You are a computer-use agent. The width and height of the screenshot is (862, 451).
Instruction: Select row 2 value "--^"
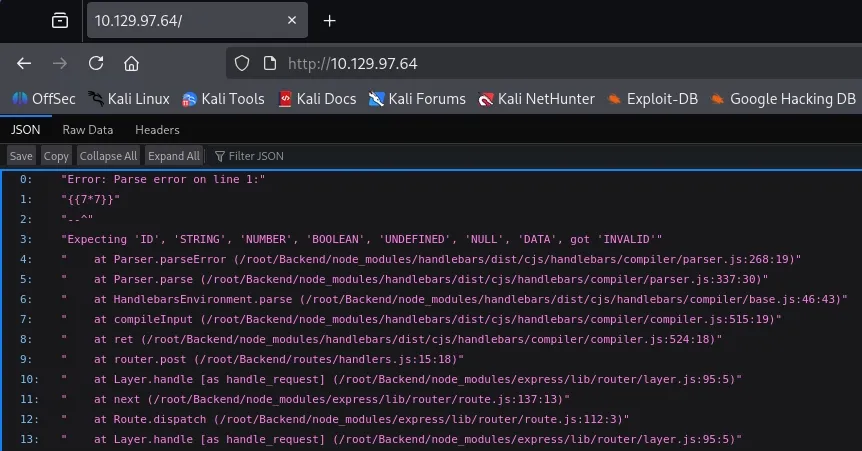(x=77, y=219)
